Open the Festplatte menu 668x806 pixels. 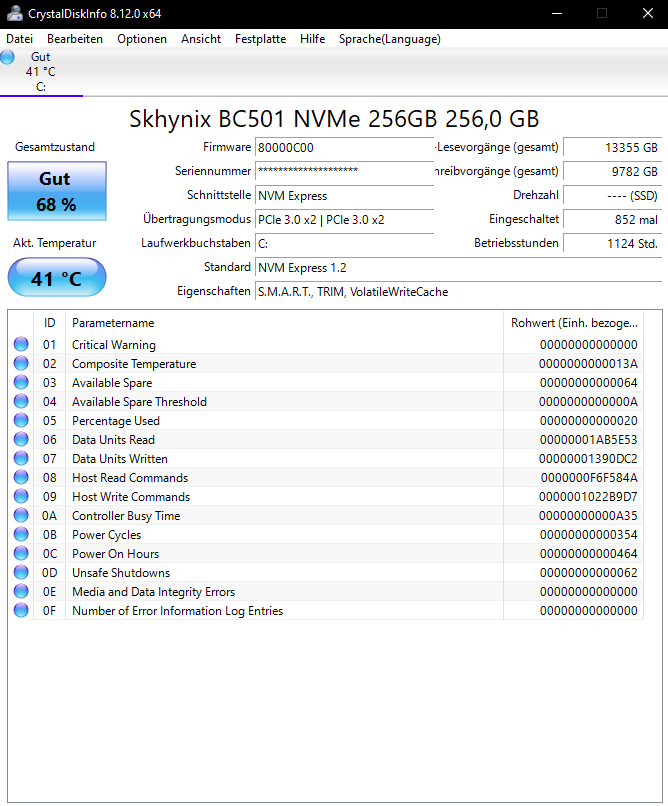(x=261, y=39)
